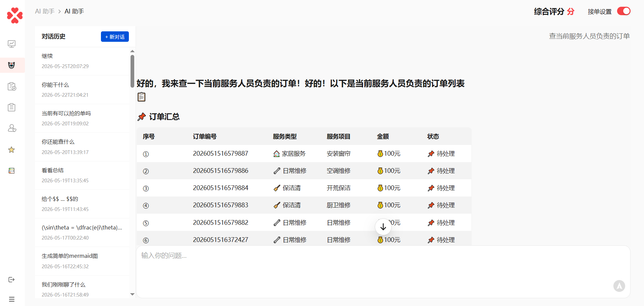The image size is (644, 306).
Task: Click the scrollbar up arrow in history list
Action: coord(132,51)
